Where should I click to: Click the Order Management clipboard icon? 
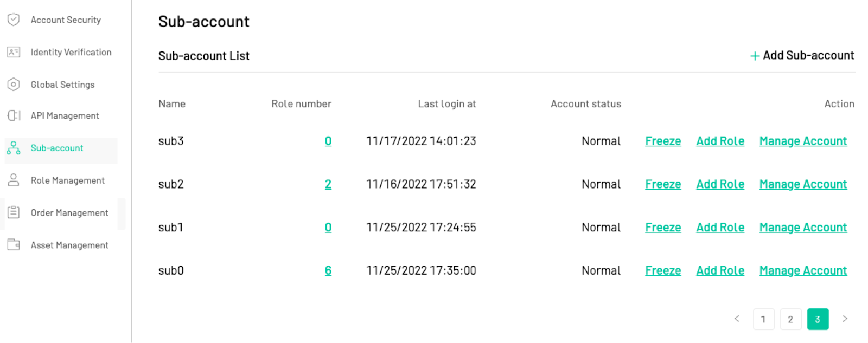click(14, 212)
